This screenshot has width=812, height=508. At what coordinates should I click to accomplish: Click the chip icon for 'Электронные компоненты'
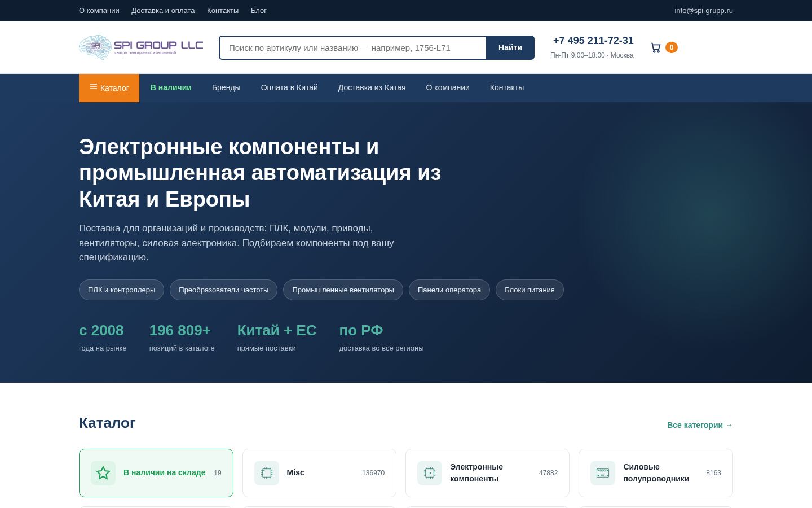click(430, 473)
